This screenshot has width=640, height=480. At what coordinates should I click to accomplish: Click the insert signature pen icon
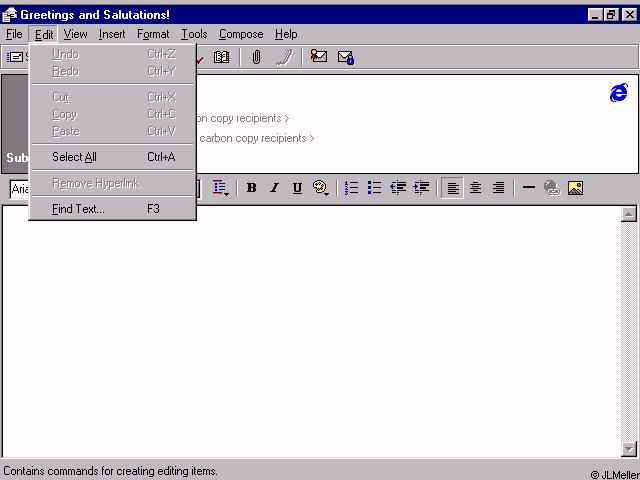pyautogui.click(x=284, y=57)
